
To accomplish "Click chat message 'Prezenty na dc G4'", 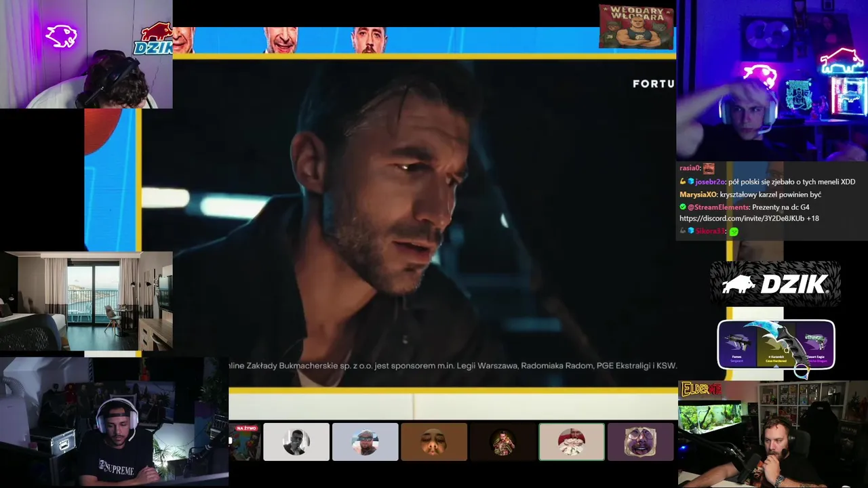I will click(781, 207).
